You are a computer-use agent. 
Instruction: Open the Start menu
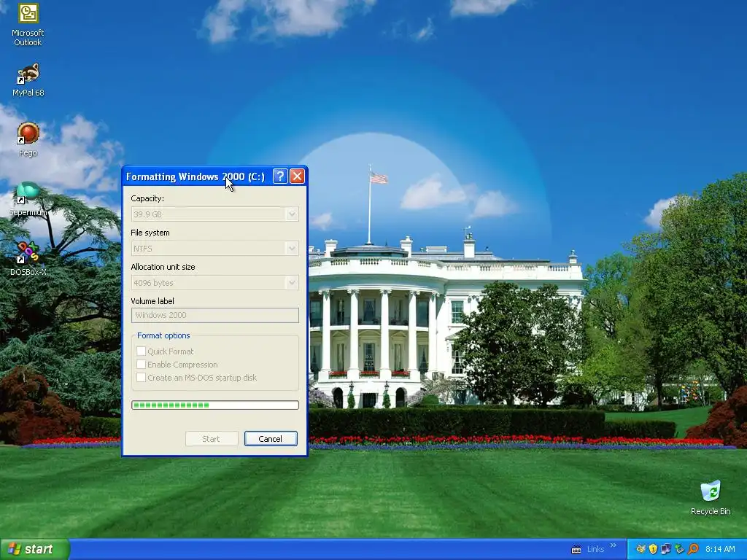tap(35, 549)
